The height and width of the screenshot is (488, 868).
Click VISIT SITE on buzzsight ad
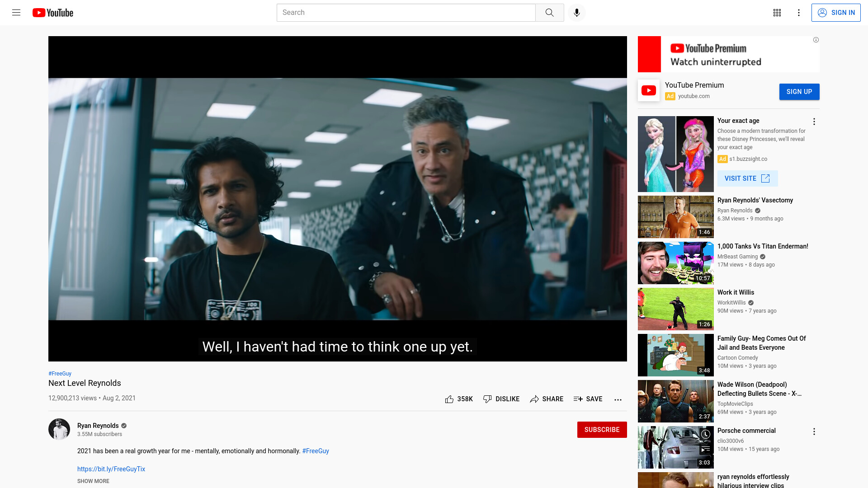coord(747,178)
